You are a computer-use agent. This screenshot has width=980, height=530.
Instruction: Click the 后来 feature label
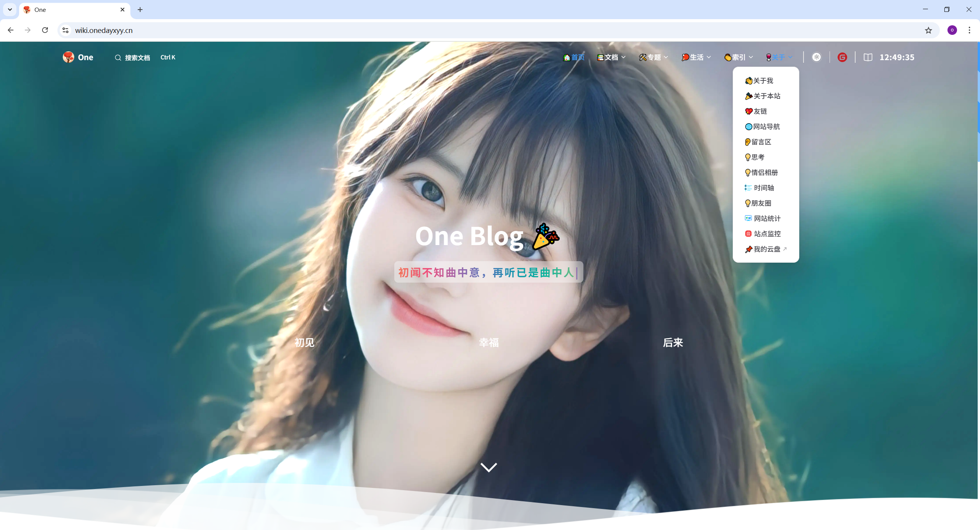pyautogui.click(x=673, y=342)
